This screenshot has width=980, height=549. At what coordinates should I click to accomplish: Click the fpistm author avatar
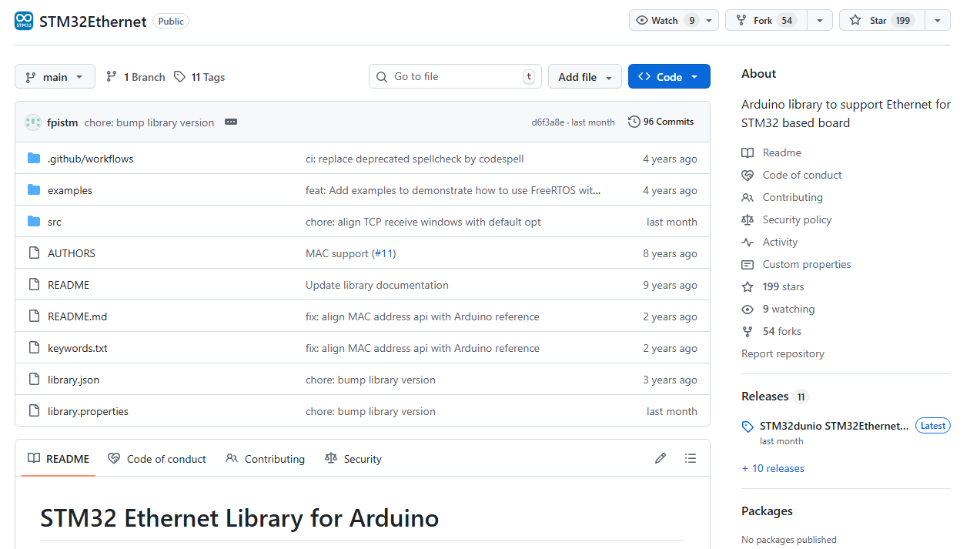pos(33,122)
